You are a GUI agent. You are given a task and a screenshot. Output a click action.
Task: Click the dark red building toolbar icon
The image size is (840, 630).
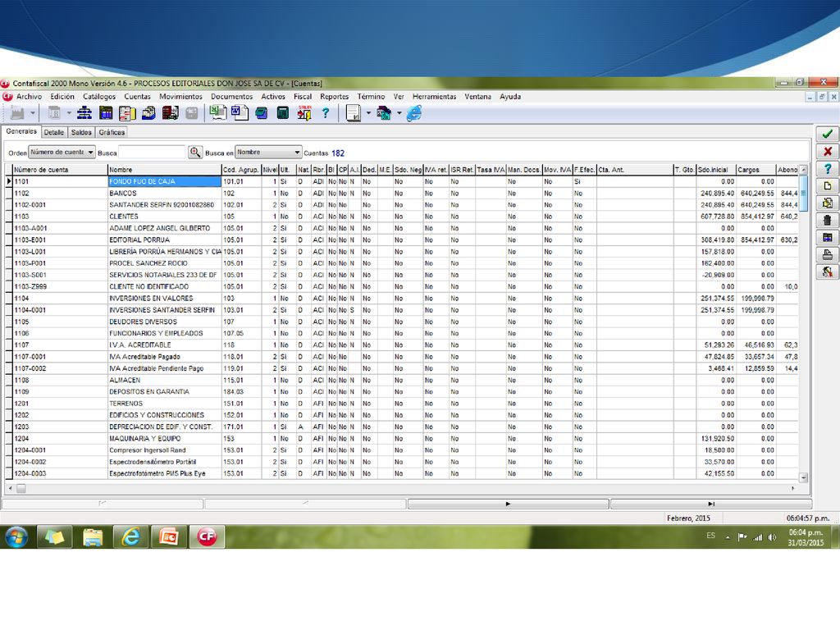(x=171, y=113)
